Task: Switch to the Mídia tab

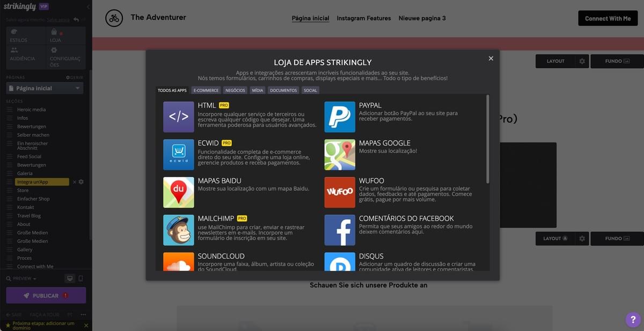Action: [x=258, y=90]
